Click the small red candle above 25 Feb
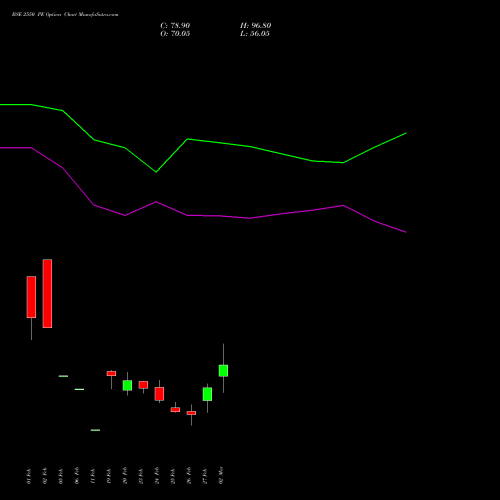The width and height of the screenshot is (500, 500). 175,409
